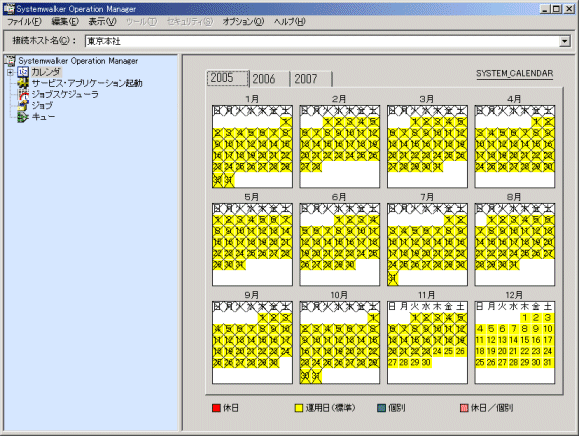Screen dimensions: 579x436
Task: Click the 8月 month calendar
Action: 514,244
